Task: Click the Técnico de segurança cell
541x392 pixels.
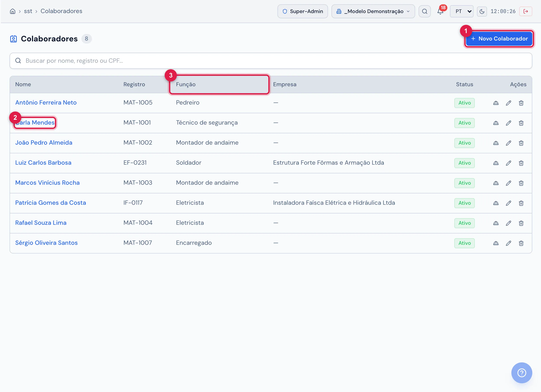Action: point(207,123)
